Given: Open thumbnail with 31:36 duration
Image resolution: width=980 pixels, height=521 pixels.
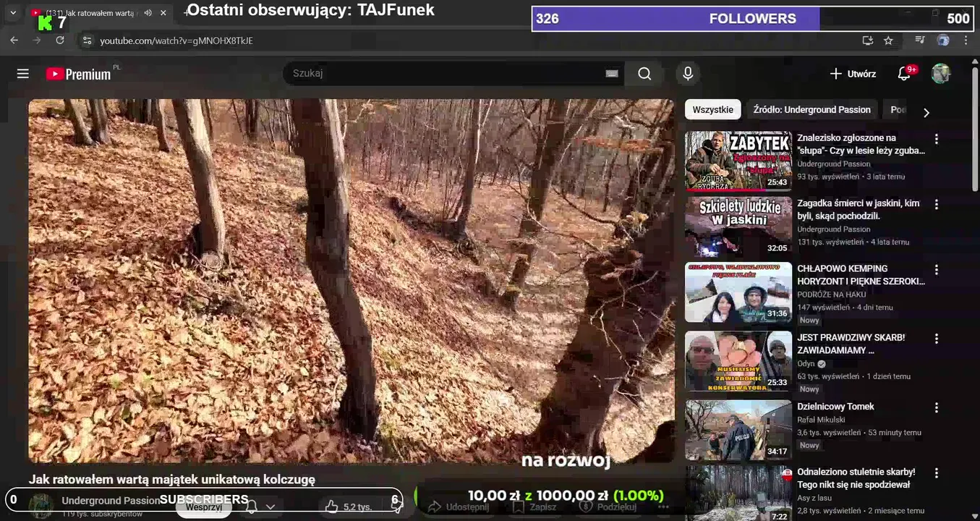Looking at the screenshot, I should (738, 292).
